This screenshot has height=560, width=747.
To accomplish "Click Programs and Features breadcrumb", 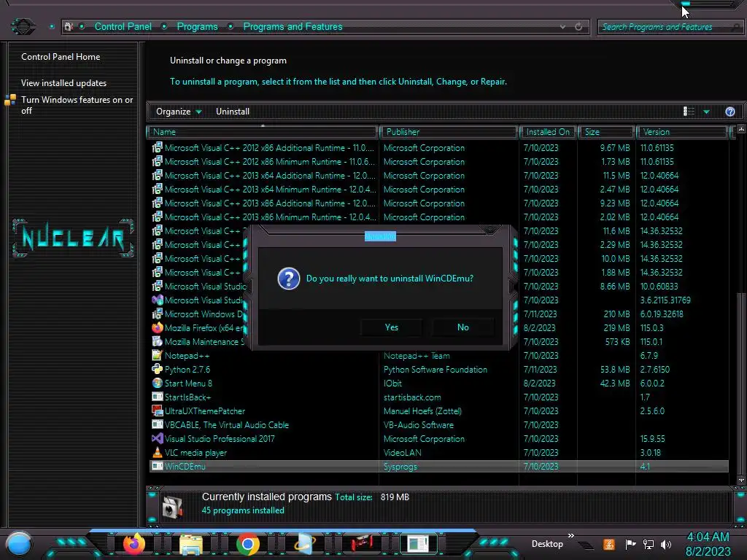I will [293, 27].
